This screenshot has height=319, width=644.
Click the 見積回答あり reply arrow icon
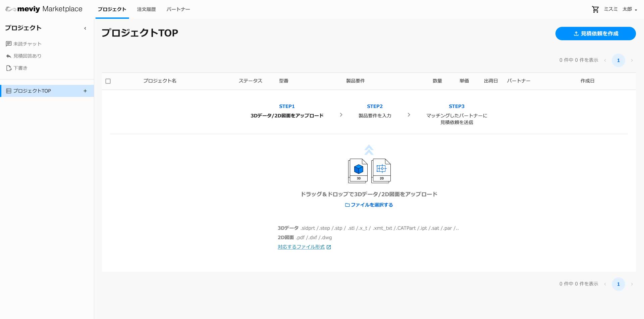point(9,56)
